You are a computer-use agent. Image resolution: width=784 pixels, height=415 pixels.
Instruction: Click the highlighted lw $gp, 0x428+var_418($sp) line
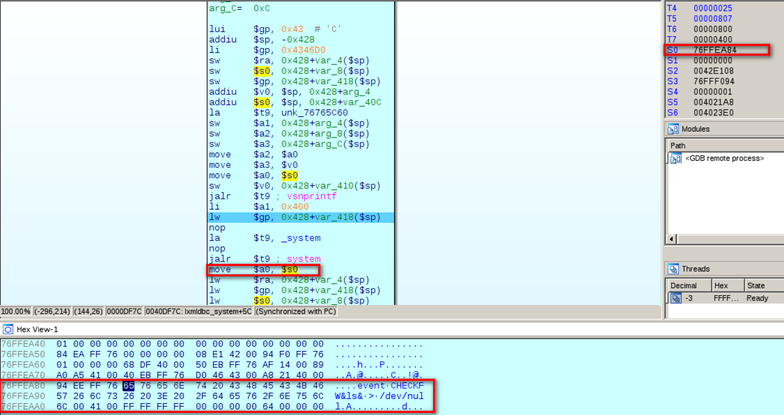pos(301,218)
